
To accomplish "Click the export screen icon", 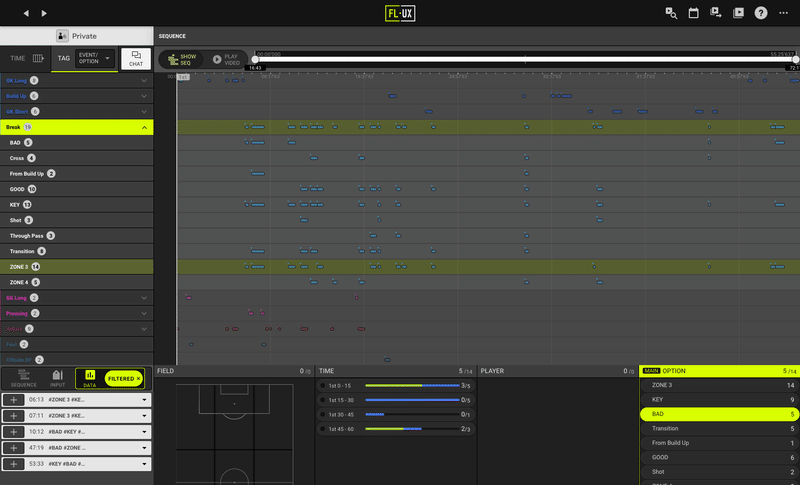I will [715, 13].
